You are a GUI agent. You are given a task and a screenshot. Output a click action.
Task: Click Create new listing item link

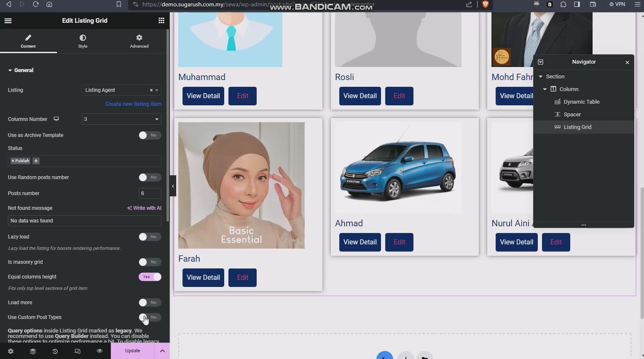click(x=133, y=104)
